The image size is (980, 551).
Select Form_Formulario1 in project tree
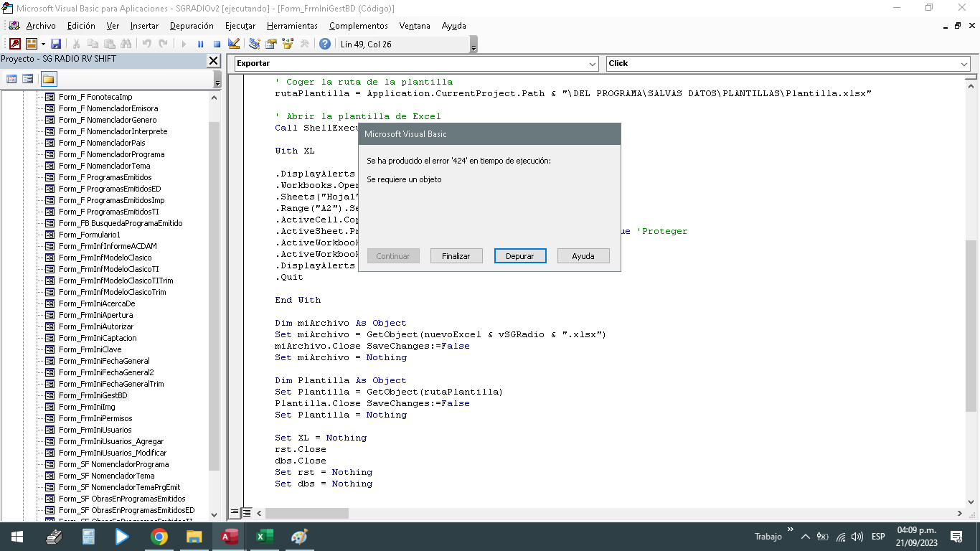90,235
